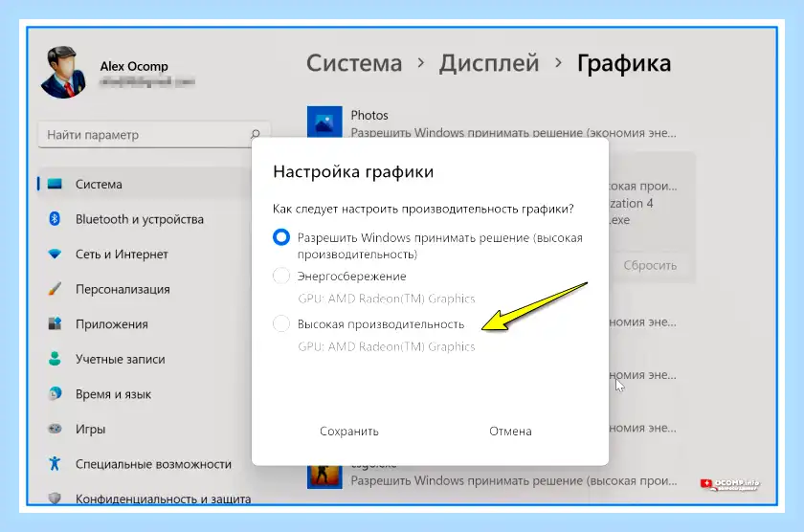
Task: Click the Сбросить button behind dialog
Action: pyautogui.click(x=650, y=265)
